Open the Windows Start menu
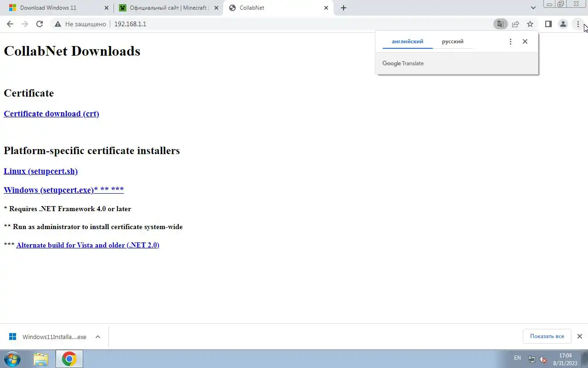This screenshot has height=368, width=588. pos(11,359)
